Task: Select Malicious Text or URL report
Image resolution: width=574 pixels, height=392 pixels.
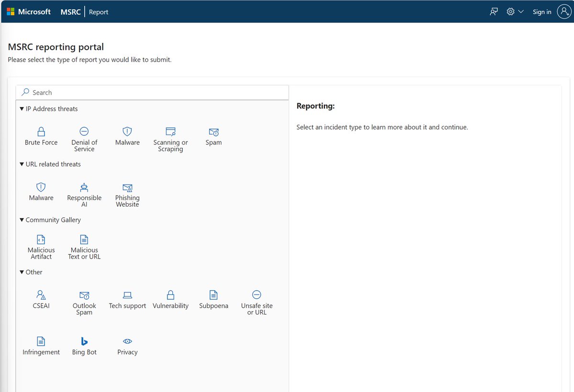Action: click(x=84, y=247)
